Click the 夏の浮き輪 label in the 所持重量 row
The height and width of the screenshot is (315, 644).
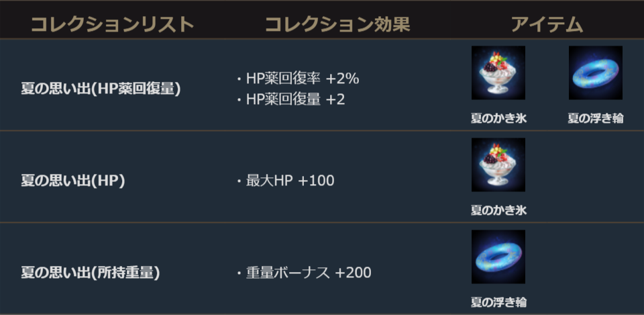[x=498, y=302]
